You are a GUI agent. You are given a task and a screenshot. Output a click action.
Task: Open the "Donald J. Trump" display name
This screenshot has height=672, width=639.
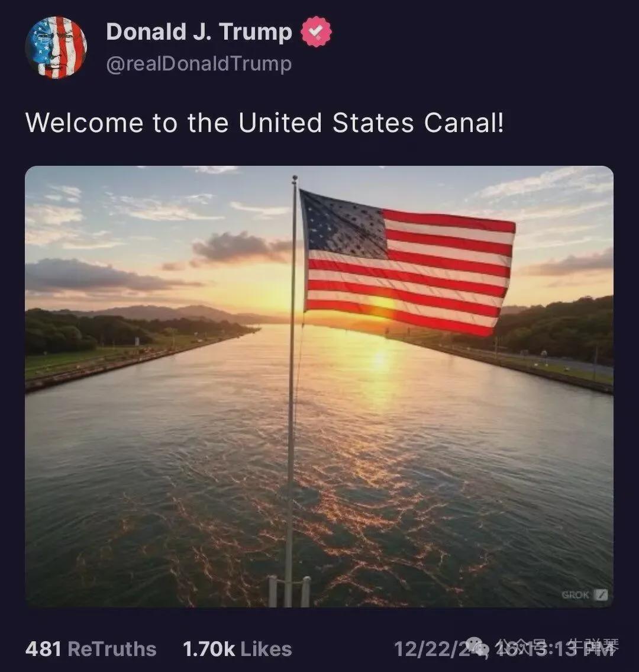point(199,33)
